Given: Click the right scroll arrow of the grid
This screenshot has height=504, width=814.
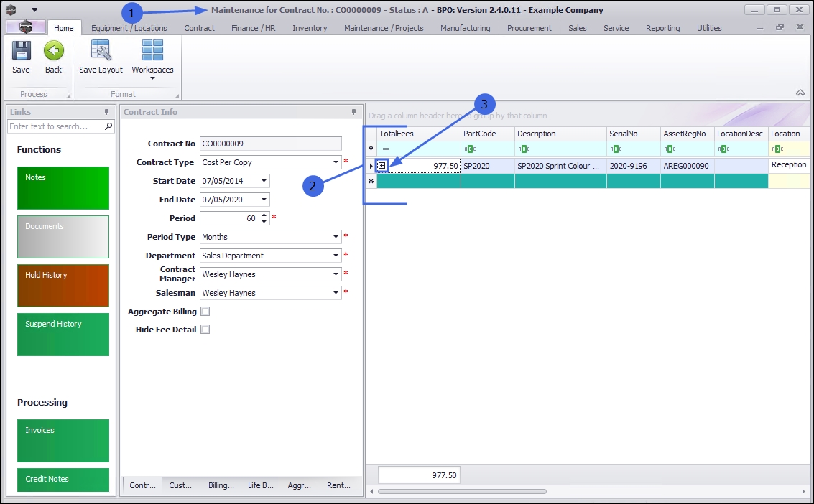Looking at the screenshot, I should pos(804,491).
